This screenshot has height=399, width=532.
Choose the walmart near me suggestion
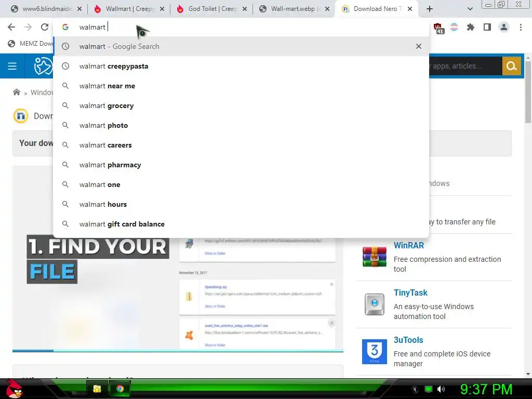[241, 86]
